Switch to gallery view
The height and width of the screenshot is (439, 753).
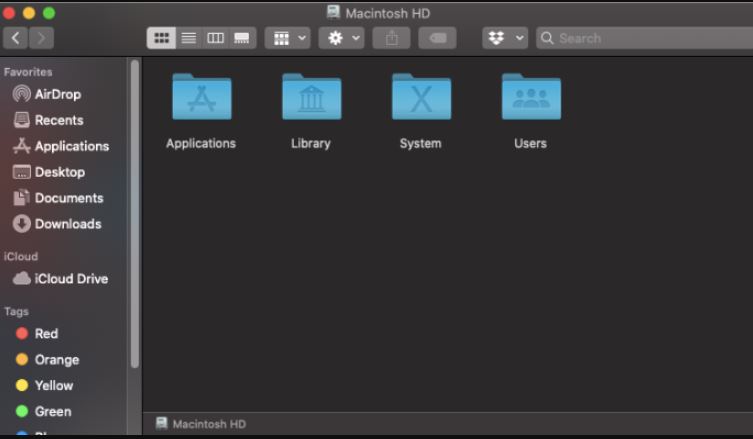(242, 38)
